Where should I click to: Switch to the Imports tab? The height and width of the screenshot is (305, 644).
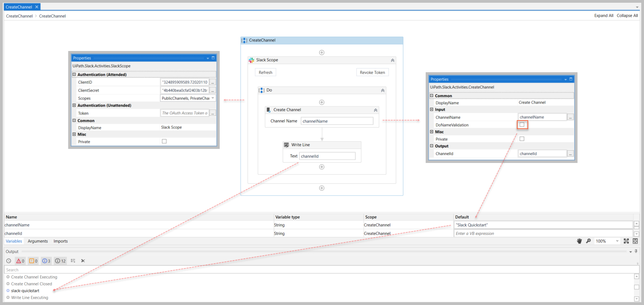tap(61, 241)
